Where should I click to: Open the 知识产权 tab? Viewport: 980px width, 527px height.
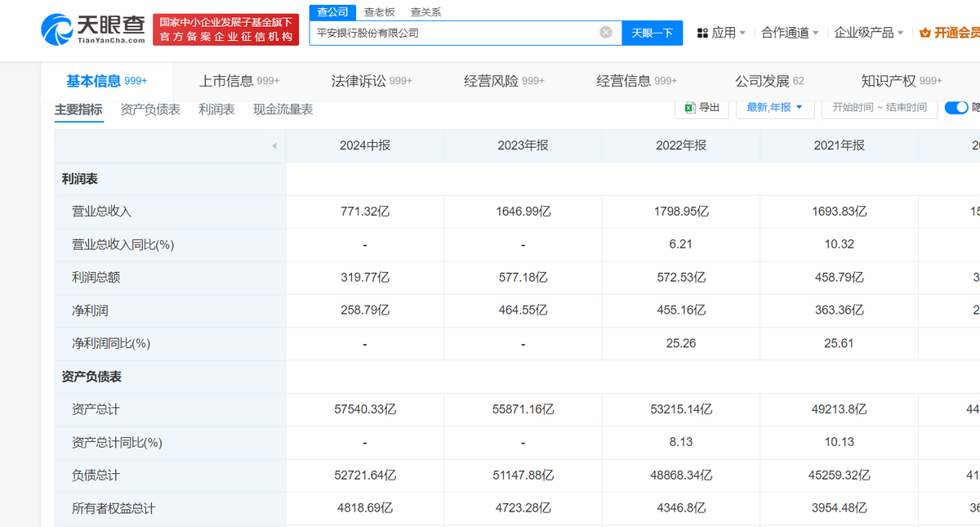click(x=902, y=81)
